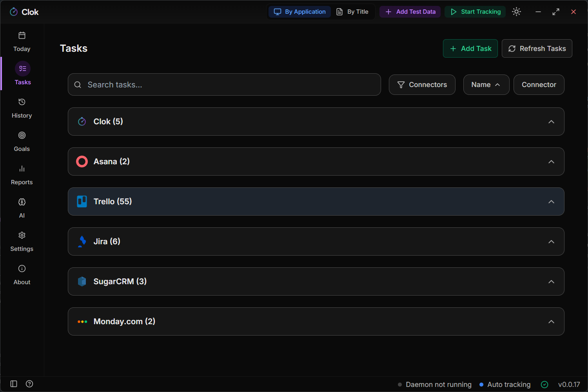Image resolution: width=588 pixels, height=392 pixels.
Task: Click the Asana logo icon
Action: [x=82, y=162]
